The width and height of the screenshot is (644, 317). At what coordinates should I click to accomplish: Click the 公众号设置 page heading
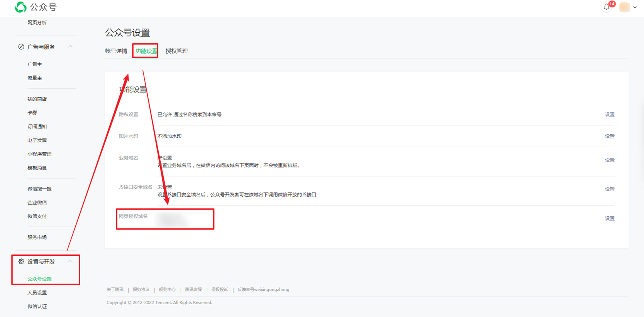[x=127, y=33]
